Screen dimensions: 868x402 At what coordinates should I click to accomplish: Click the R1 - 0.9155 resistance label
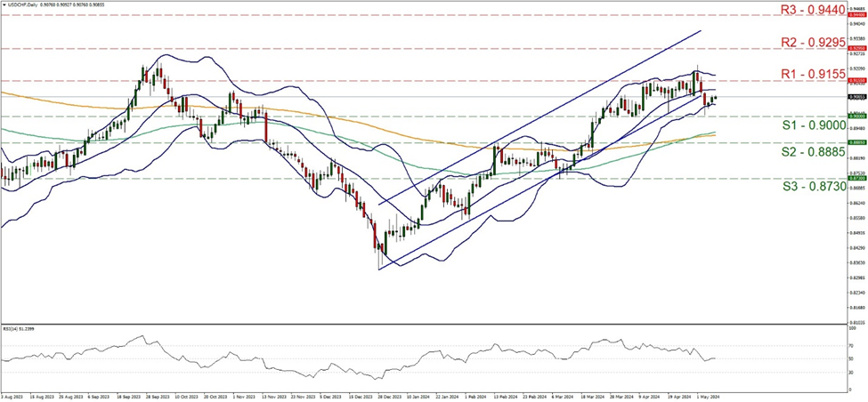tap(815, 73)
